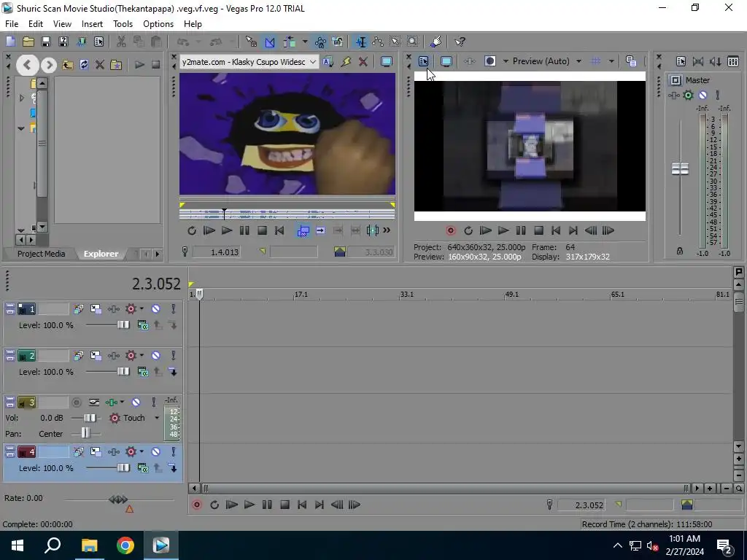This screenshot has height=560, width=747.
Task: Open automation settings dropdown on track 1
Action: pos(142,309)
